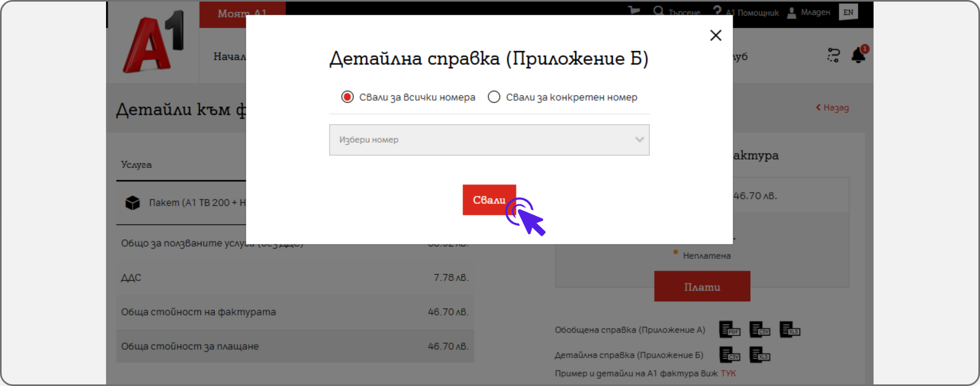Click the Неплатена status text
Screen dimensions: 980x386
click(707, 256)
